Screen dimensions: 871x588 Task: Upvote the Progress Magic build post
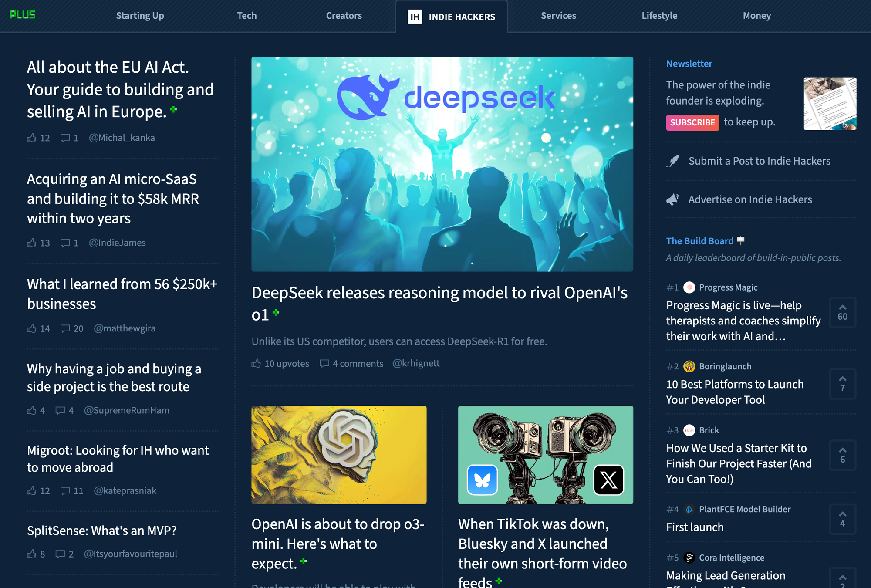(842, 312)
